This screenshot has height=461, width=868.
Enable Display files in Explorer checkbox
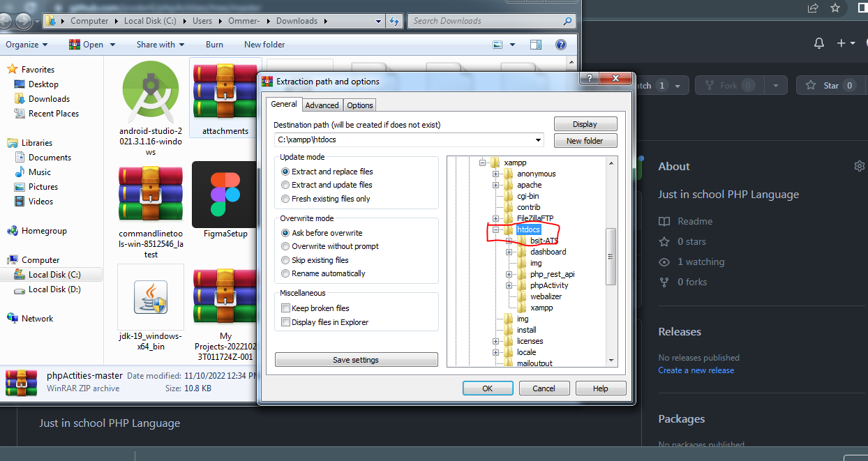tap(285, 322)
